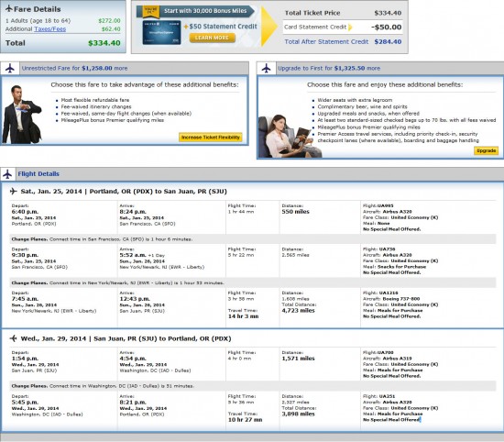Click the 4:54 p.m. arrival at Washington Dulles
Image resolution: width=504 pixels, height=442 pixels.
(133, 359)
